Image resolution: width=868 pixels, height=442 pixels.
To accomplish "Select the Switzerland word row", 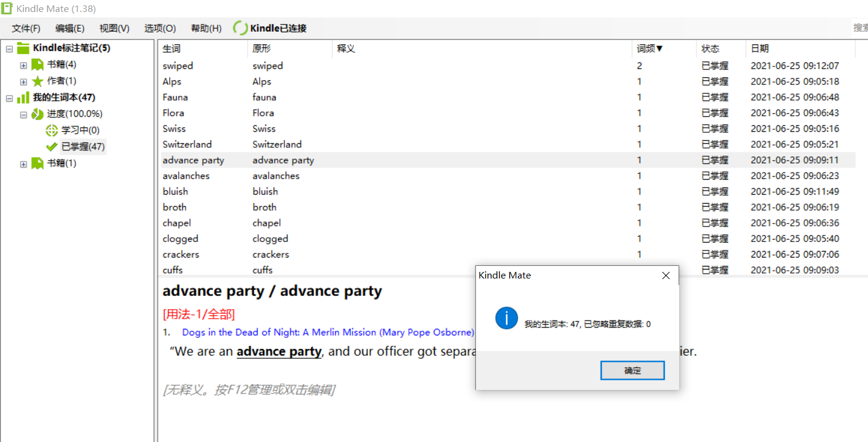I will (x=507, y=144).
